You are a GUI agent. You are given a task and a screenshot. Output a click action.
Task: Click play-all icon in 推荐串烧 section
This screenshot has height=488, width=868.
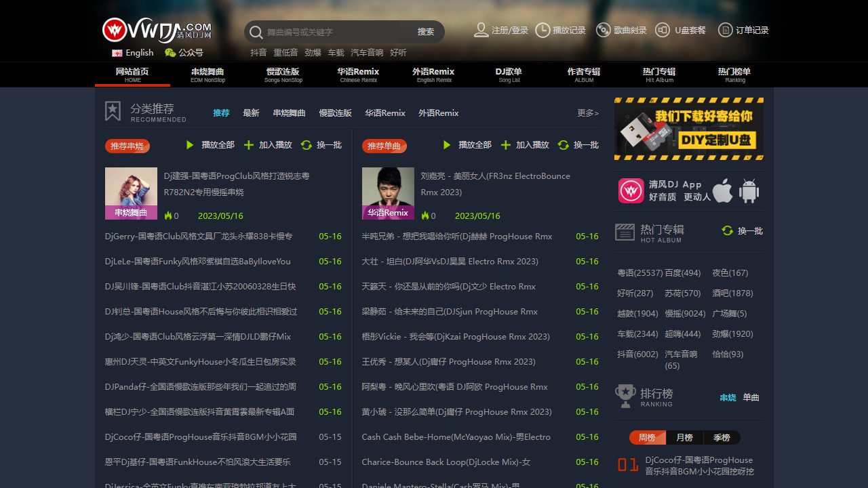tap(190, 145)
